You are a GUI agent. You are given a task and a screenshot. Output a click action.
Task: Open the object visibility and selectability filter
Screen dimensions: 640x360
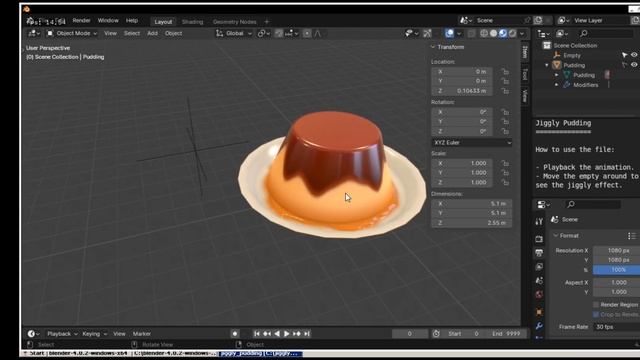(x=411, y=33)
